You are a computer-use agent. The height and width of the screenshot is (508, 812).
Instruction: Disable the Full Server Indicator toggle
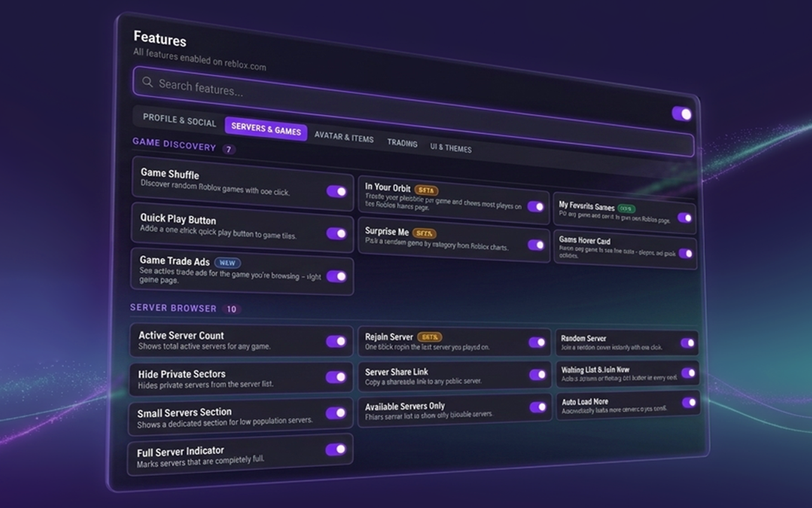click(x=336, y=450)
